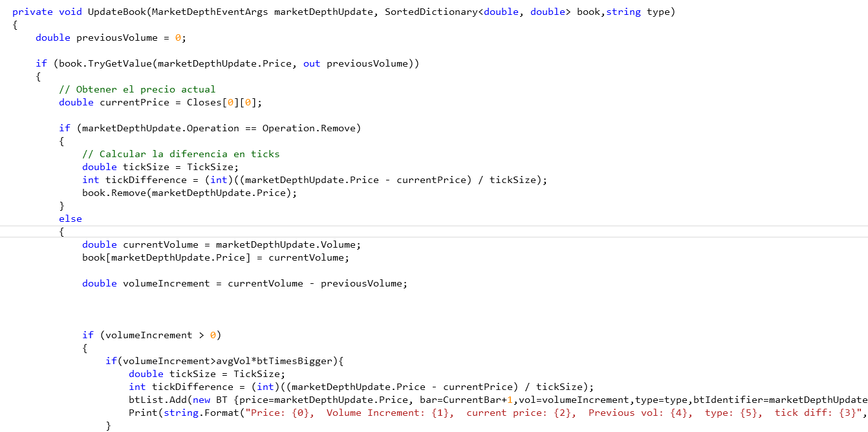The height and width of the screenshot is (432, 868).
Task: Click 'btList.Add' call
Action: click(x=158, y=400)
